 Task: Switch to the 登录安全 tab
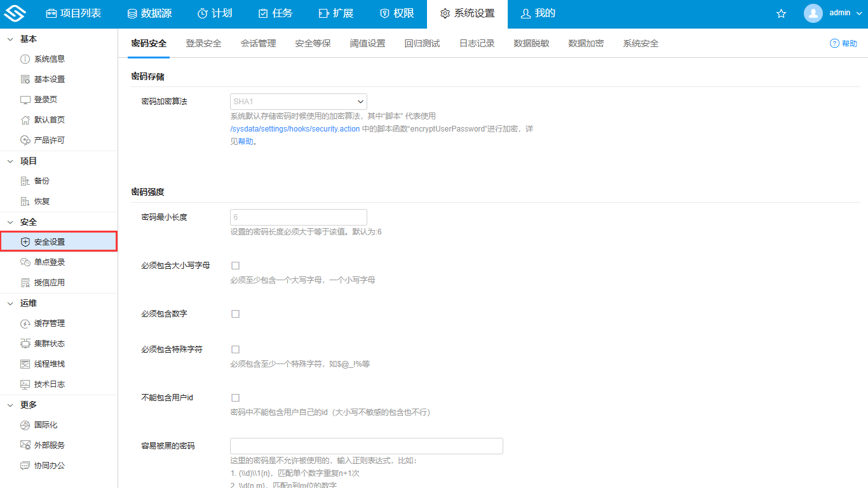tap(203, 43)
